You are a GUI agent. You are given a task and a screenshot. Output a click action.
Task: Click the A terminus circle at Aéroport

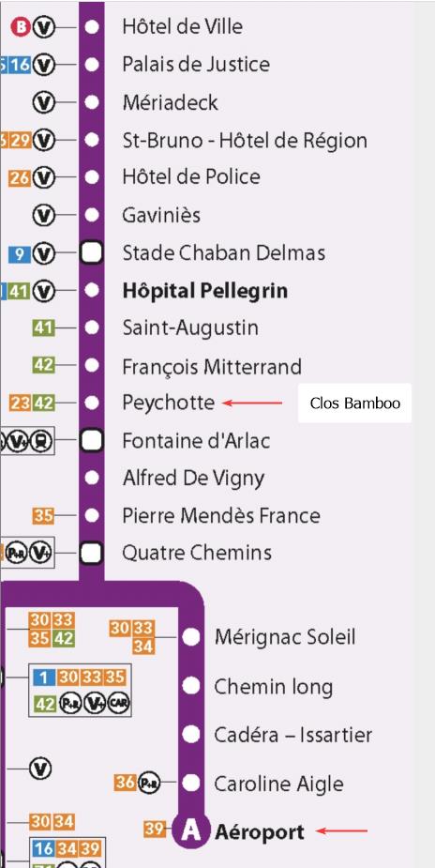tap(191, 831)
